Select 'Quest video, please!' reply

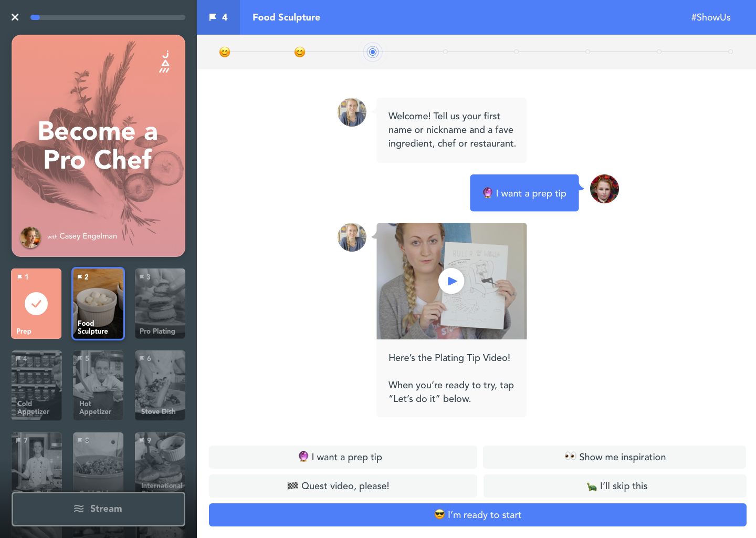tap(343, 486)
